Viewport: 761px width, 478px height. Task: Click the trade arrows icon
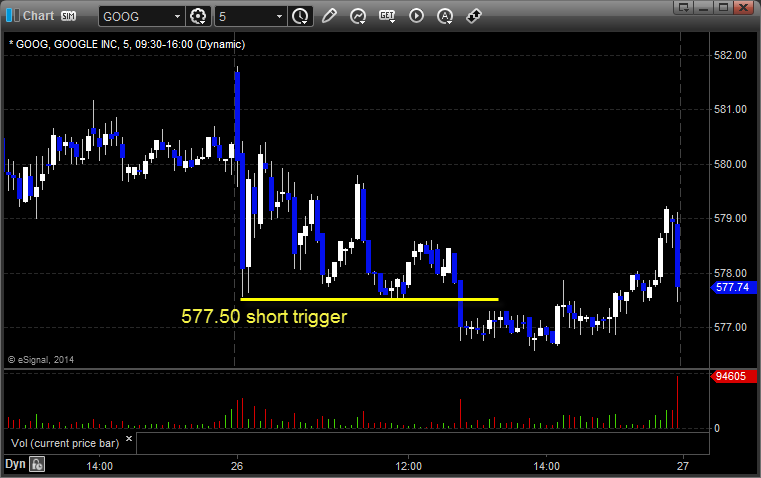click(x=474, y=16)
